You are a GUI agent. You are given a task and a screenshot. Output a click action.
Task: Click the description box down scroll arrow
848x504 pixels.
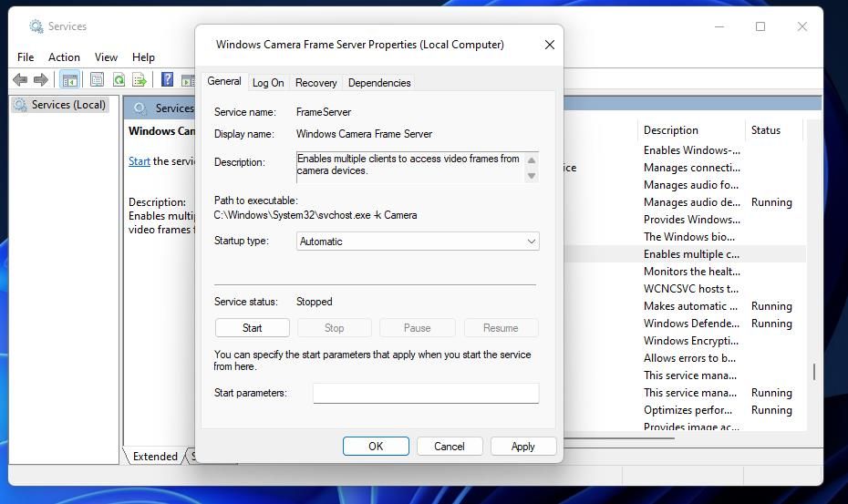[532, 176]
